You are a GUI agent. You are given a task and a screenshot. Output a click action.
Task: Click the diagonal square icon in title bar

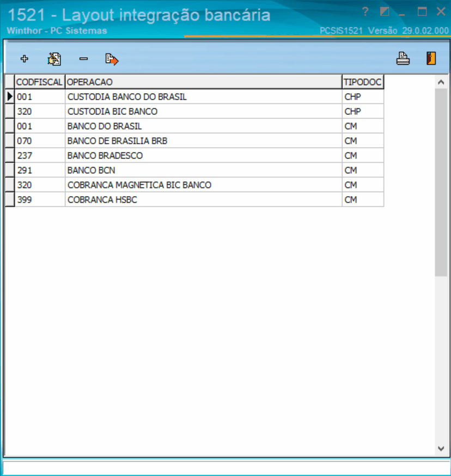385,12
